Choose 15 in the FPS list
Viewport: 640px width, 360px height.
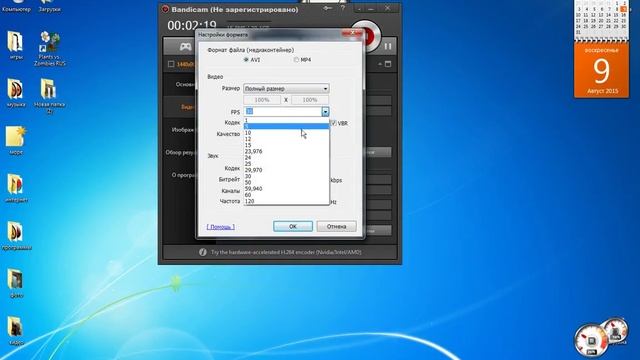[x=286, y=145]
